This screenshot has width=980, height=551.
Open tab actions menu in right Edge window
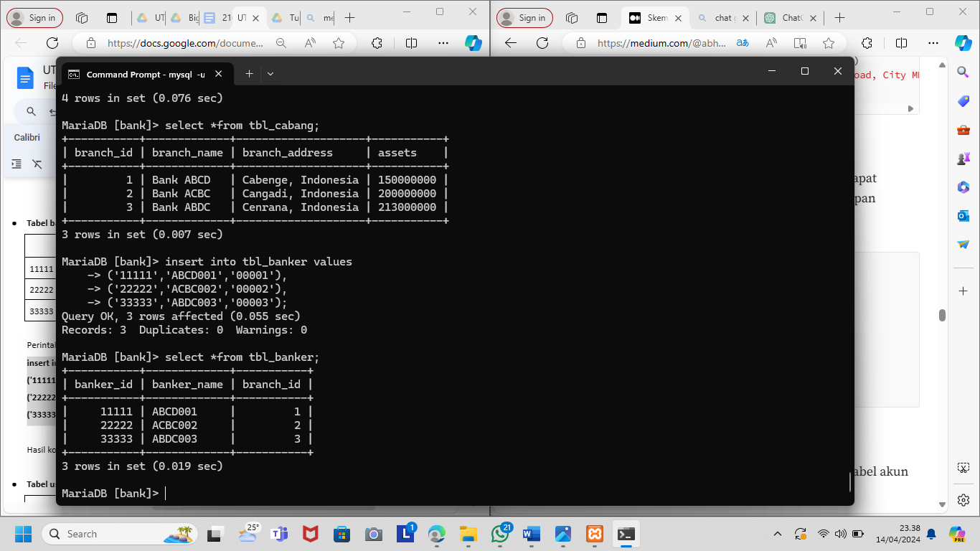point(602,18)
